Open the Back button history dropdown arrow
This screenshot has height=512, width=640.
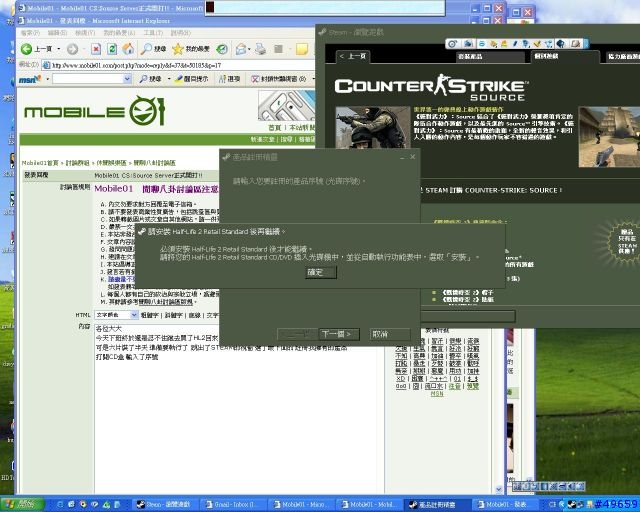58,49
